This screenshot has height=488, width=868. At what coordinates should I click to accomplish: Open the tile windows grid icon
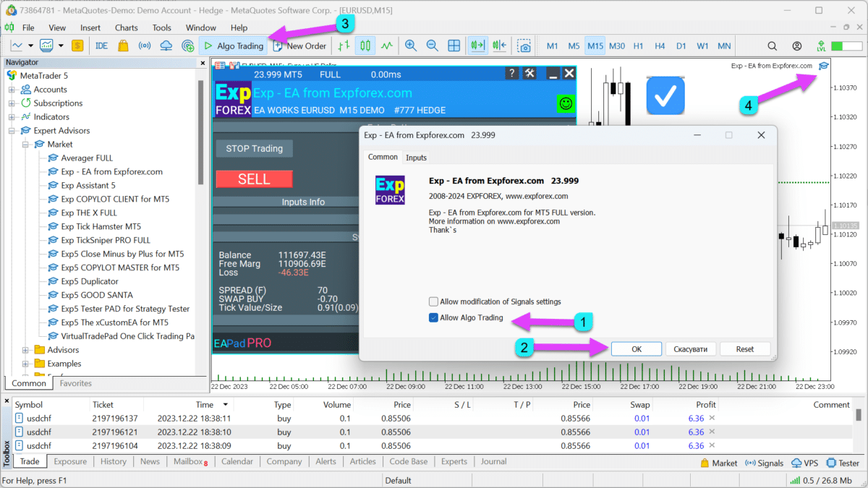tap(454, 46)
